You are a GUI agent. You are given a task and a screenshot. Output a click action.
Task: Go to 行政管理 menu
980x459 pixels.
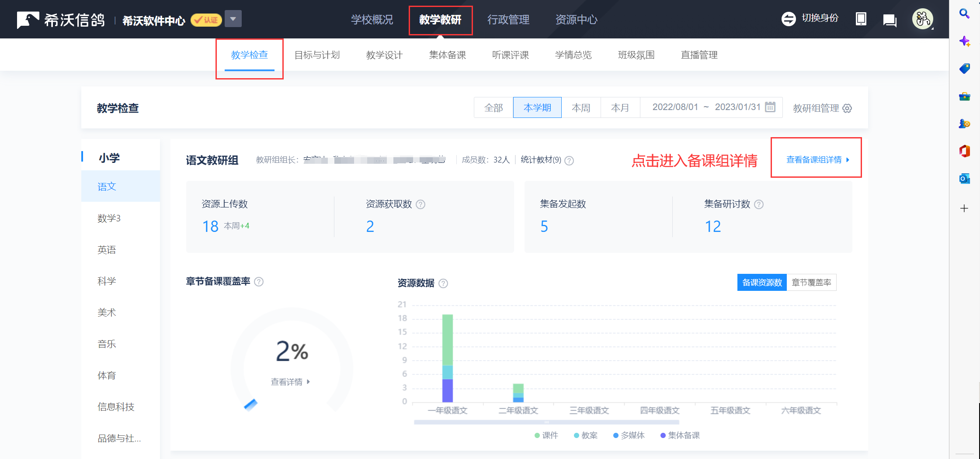pos(508,20)
